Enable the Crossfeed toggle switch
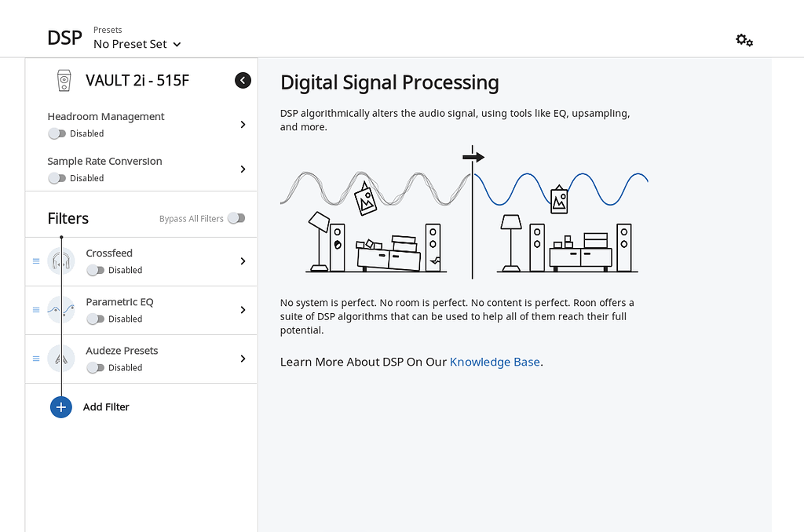Viewport: 804px width, 532px height. pos(94,270)
